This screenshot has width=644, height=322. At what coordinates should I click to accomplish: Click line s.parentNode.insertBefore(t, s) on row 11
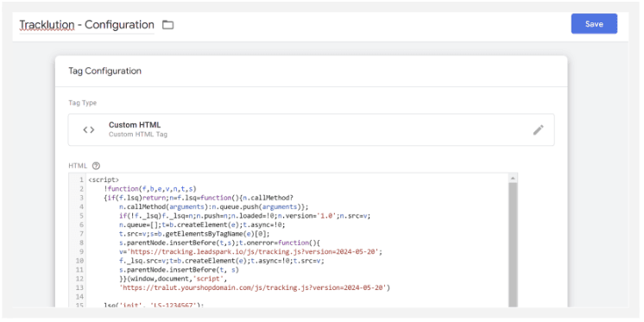point(179,270)
